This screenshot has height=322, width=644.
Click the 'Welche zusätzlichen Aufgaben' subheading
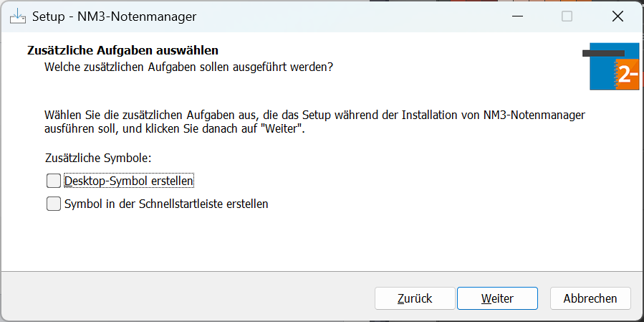coord(188,67)
